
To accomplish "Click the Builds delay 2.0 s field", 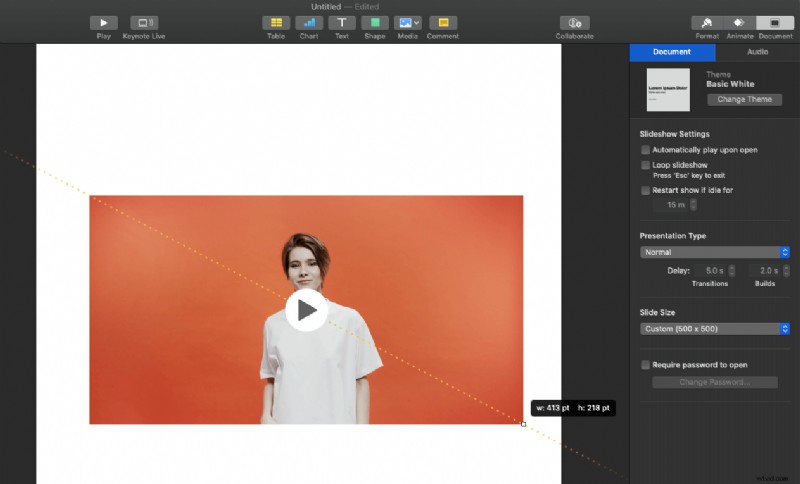I will (765, 271).
